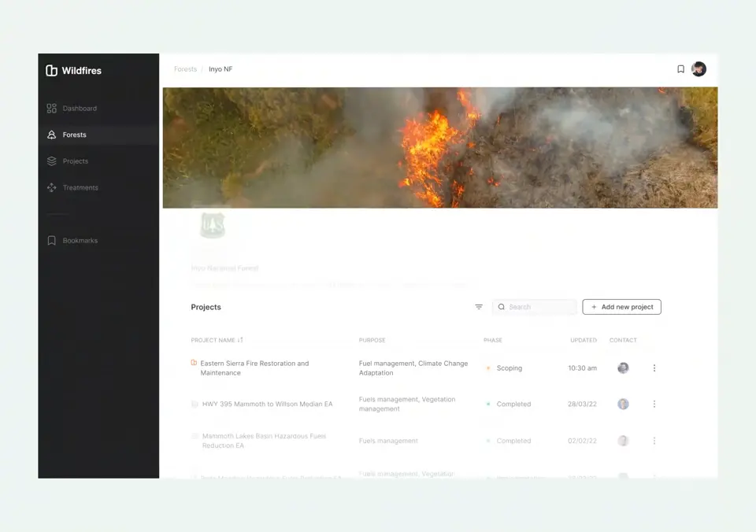This screenshot has width=756, height=532.
Task: Click the 28/03/22 updated date
Action: point(583,404)
